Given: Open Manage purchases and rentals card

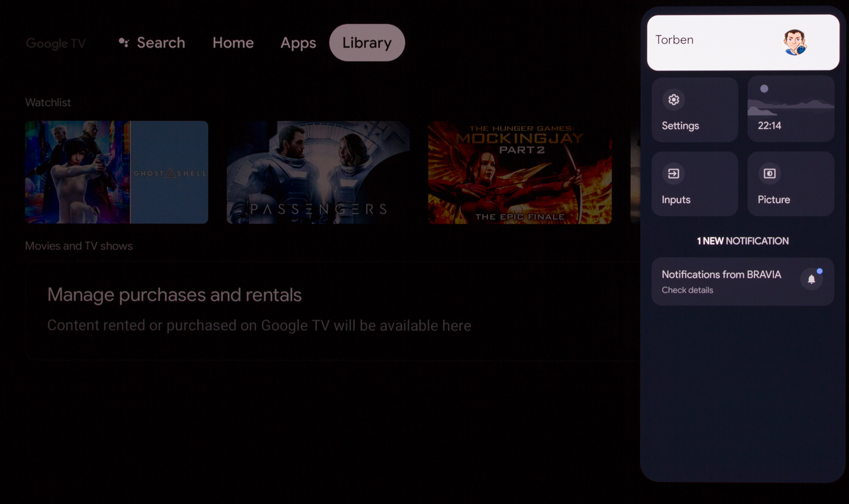Looking at the screenshot, I should (x=333, y=310).
